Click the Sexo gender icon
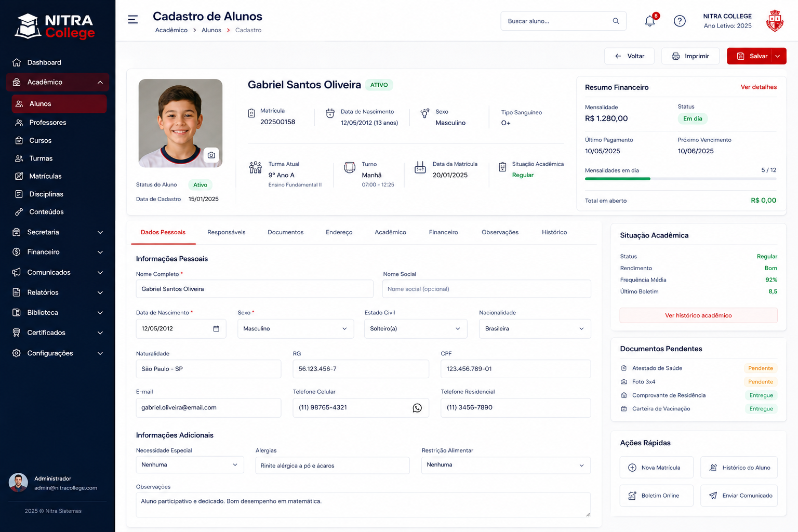The width and height of the screenshot is (798, 532). point(425,113)
